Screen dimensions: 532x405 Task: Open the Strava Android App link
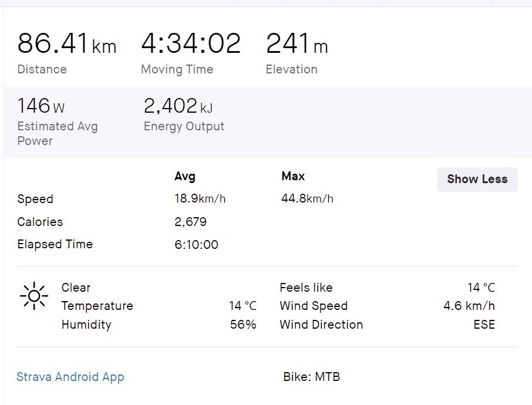point(70,377)
